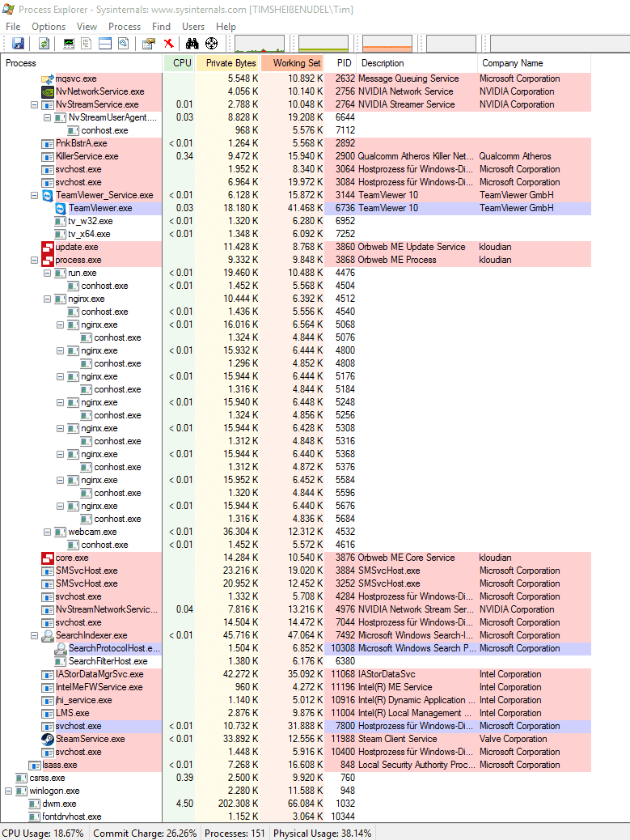Select the PnkBstrA.exe process row
This screenshot has height=840, width=630.
click(x=295, y=143)
